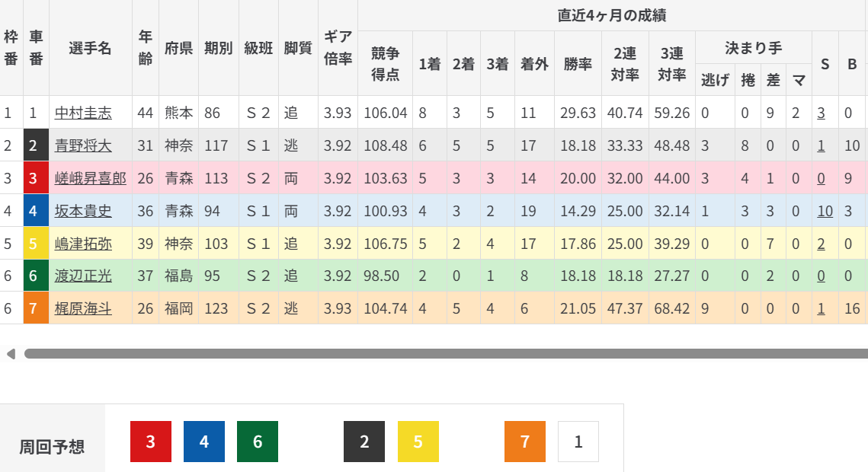Screen dimensions: 868x472
Task: Click blue number 4 badge in 周回予想
Action: (x=204, y=442)
